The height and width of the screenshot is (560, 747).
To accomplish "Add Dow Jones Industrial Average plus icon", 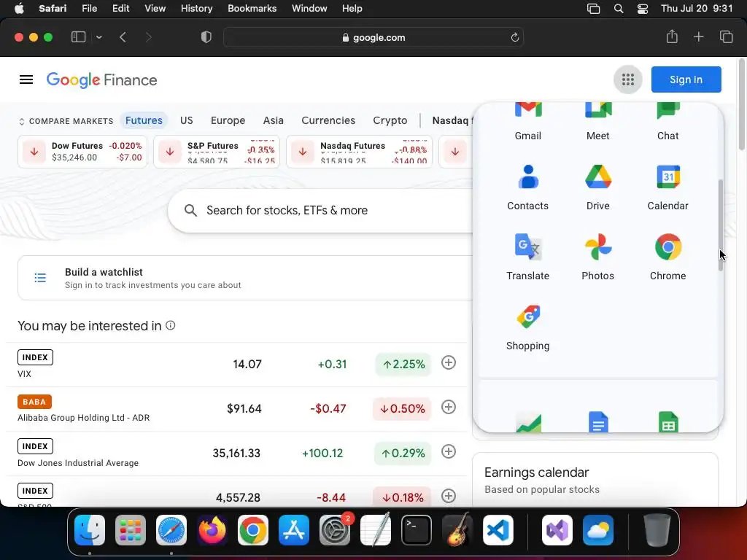I will click(x=449, y=451).
